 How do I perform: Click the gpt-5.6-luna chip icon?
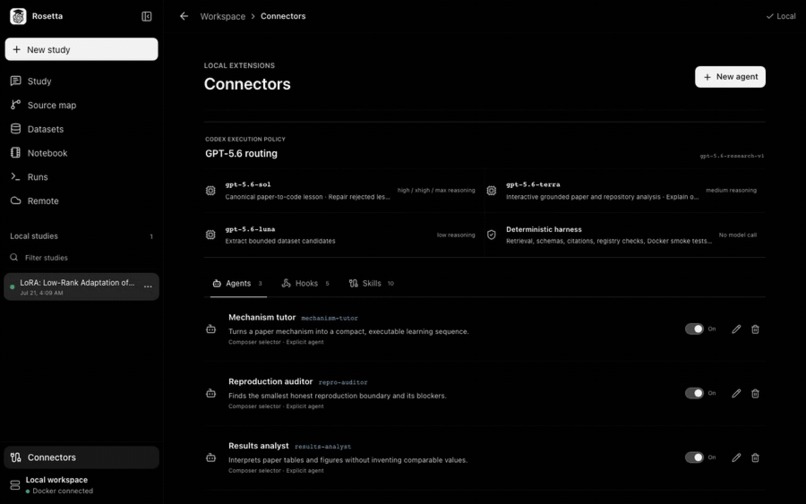211,235
